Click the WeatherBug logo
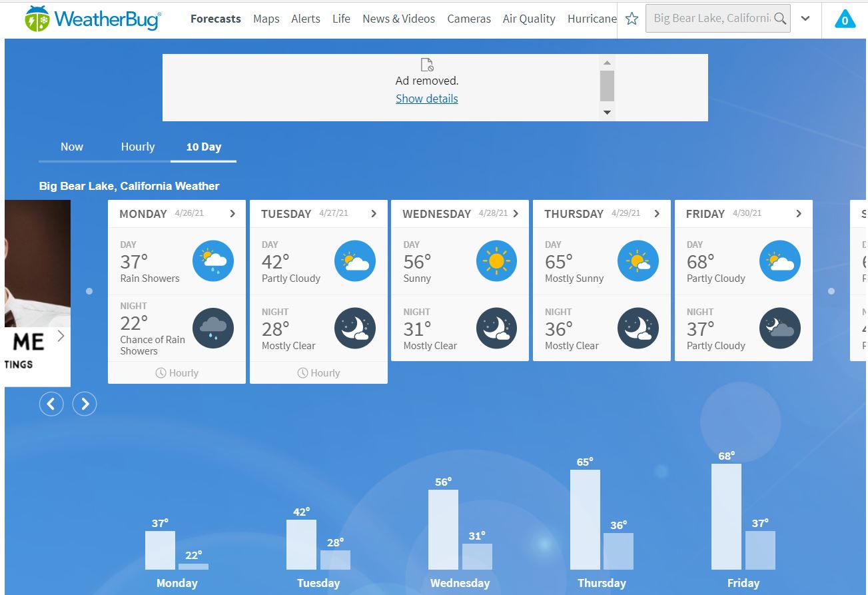This screenshot has height=595, width=868. pyautogui.click(x=93, y=19)
